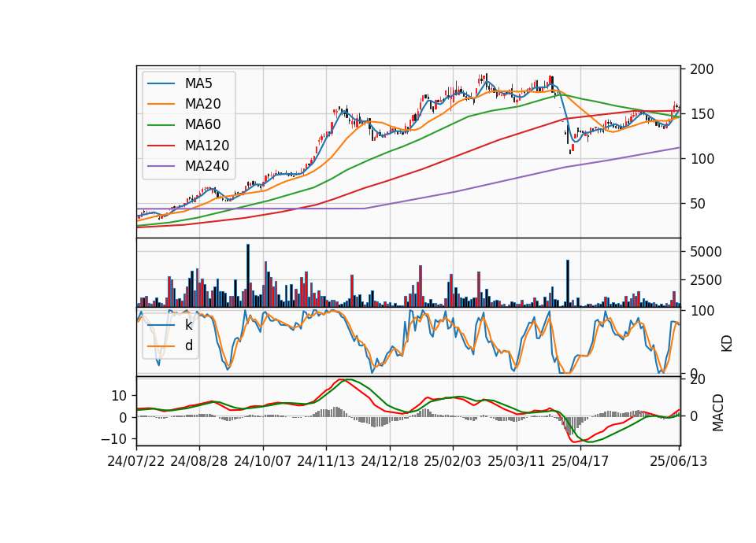Click the green MA60 legend line swatch
The width and height of the screenshot is (756, 543).
pyautogui.click(x=161, y=125)
